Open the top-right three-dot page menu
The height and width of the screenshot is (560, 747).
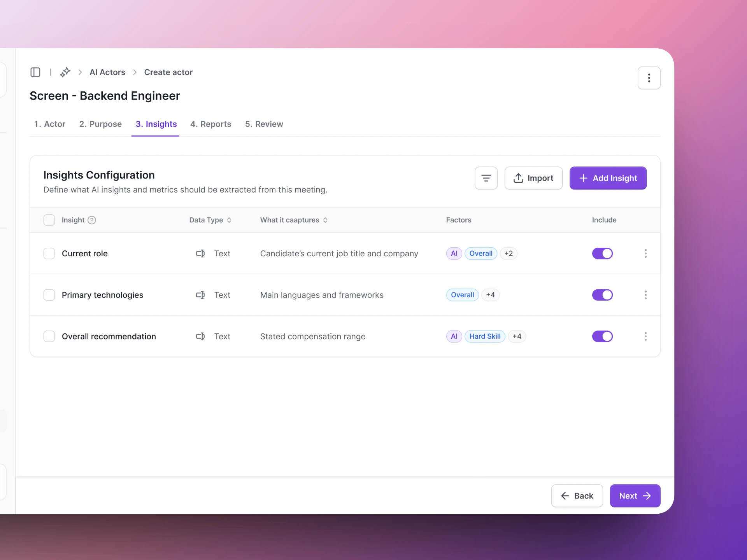click(649, 78)
